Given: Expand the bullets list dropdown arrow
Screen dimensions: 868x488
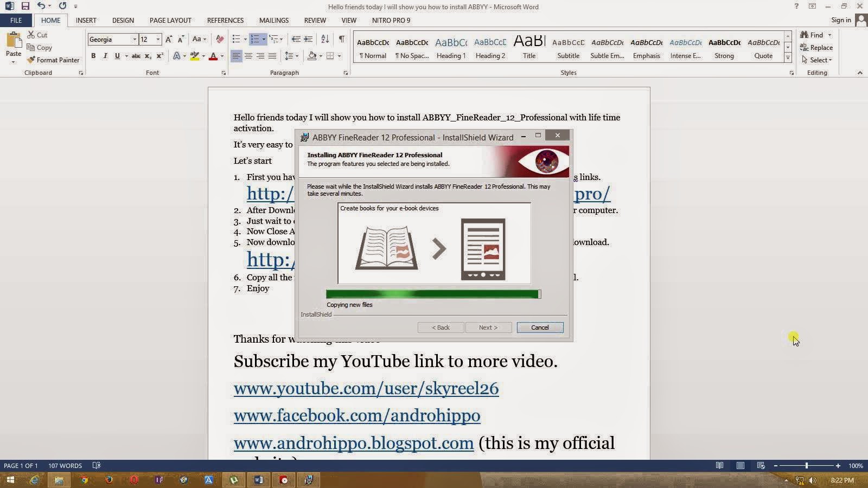Looking at the screenshot, I should pyautogui.click(x=245, y=39).
